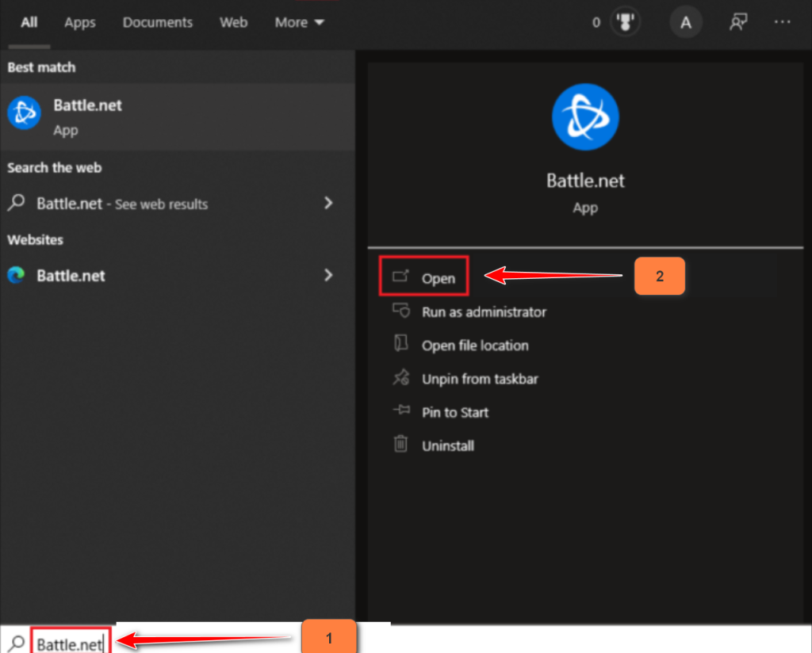The height and width of the screenshot is (653, 812).
Task: Click the rewards trophy icon
Action: (625, 22)
